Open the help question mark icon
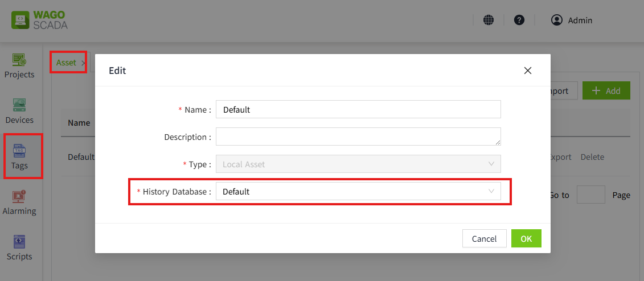Image resolution: width=644 pixels, height=281 pixels. coord(519,20)
